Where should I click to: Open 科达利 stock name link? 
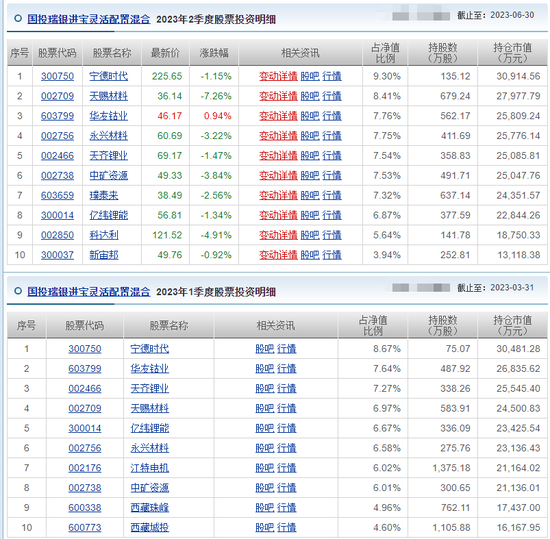click(104, 235)
